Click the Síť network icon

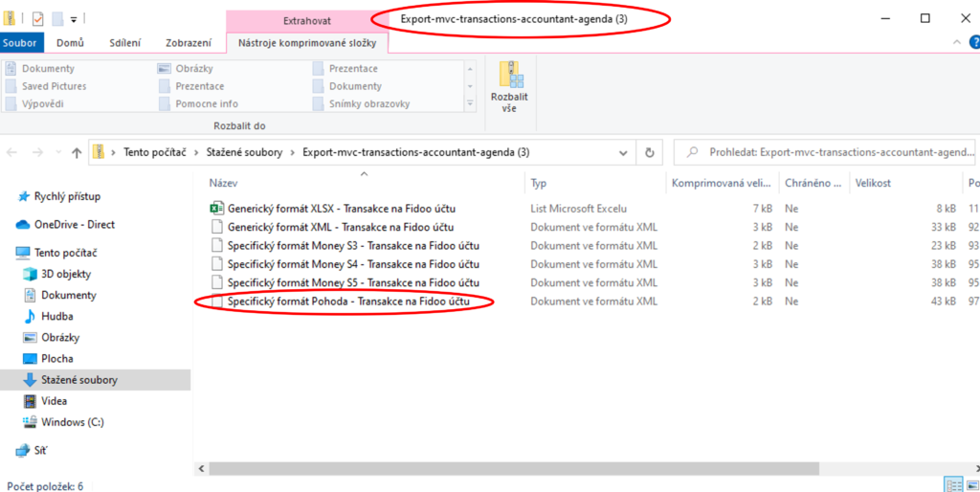click(x=23, y=450)
